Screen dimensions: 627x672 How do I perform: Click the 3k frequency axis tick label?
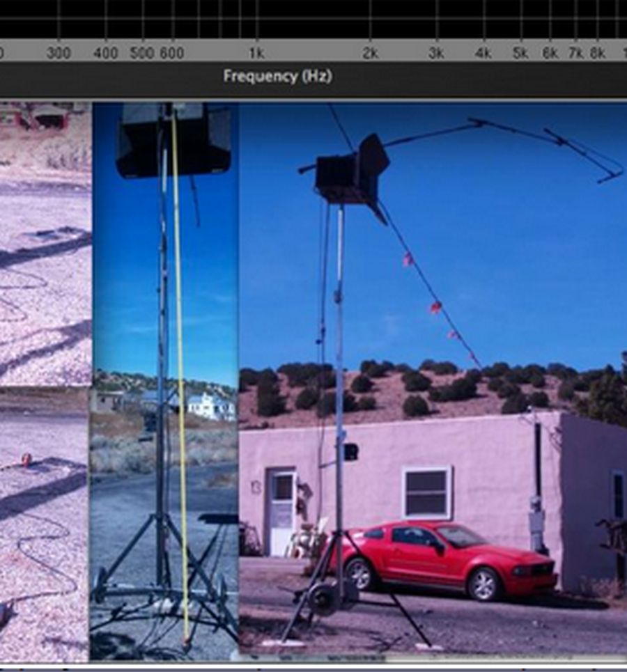(436, 53)
